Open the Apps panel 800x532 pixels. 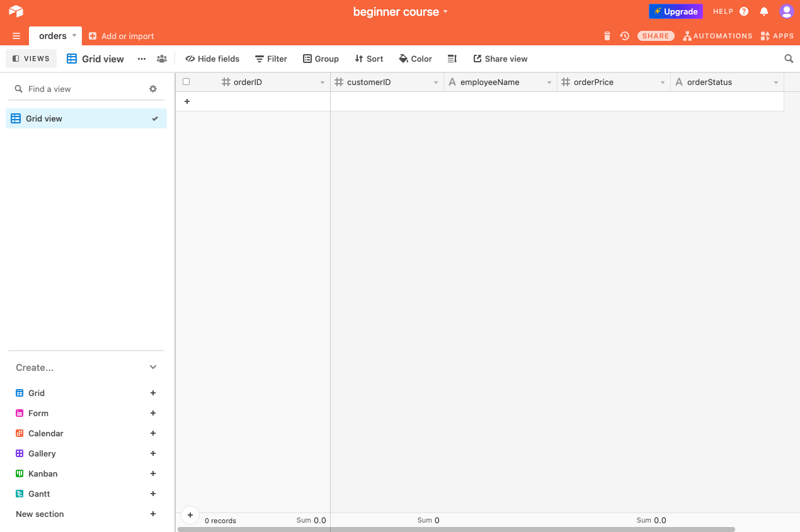point(777,36)
